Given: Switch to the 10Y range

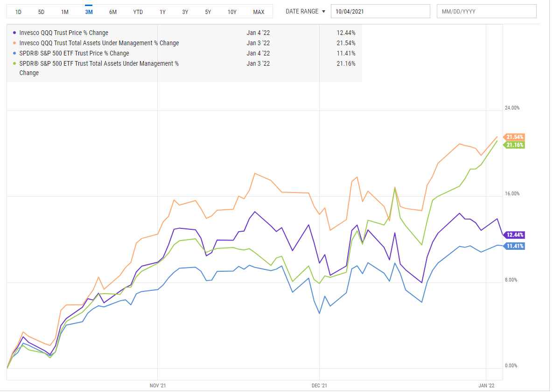Looking at the screenshot, I should click(x=232, y=12).
